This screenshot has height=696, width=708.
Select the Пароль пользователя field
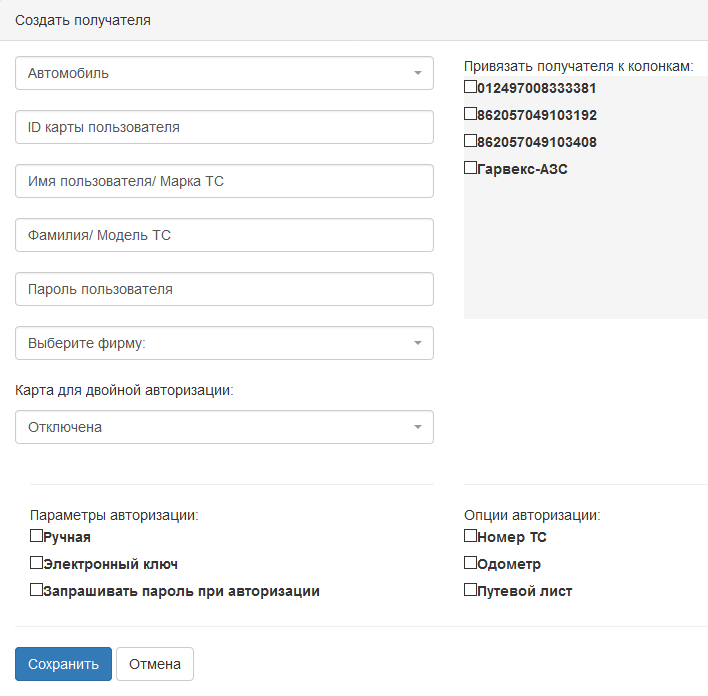[x=224, y=289]
